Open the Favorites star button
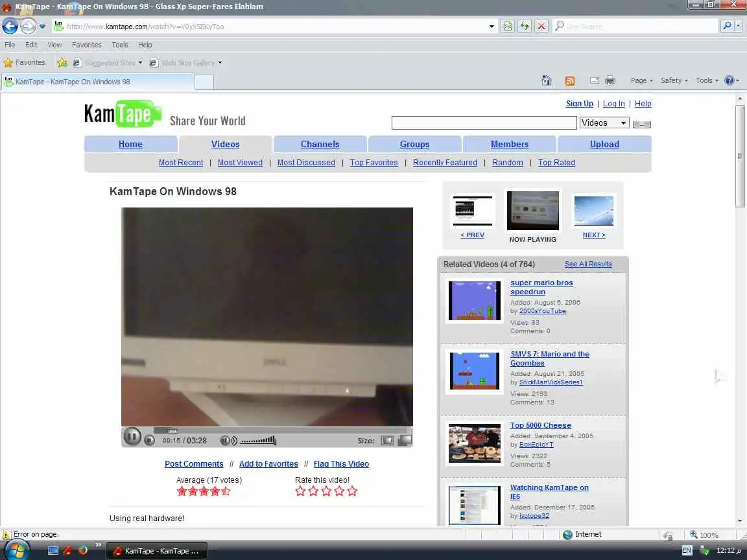The image size is (747, 560). pyautogui.click(x=24, y=62)
